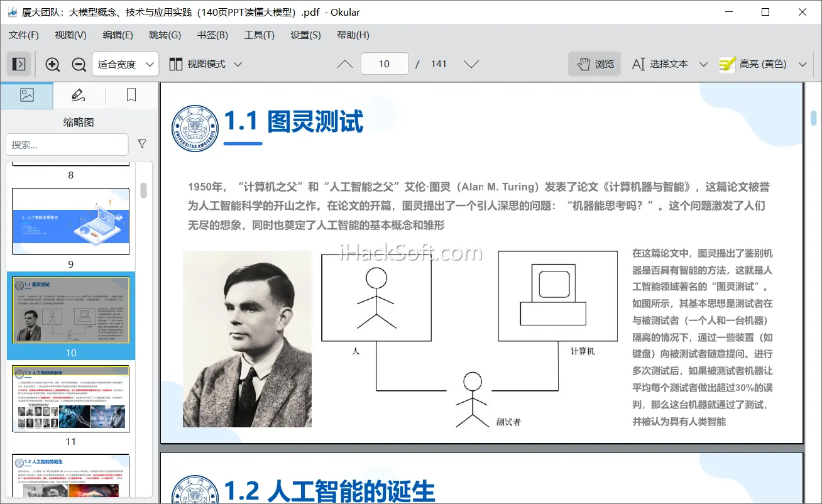The height and width of the screenshot is (504, 822).
Task: Activate the 浏览 hand tool
Action: coord(595,64)
